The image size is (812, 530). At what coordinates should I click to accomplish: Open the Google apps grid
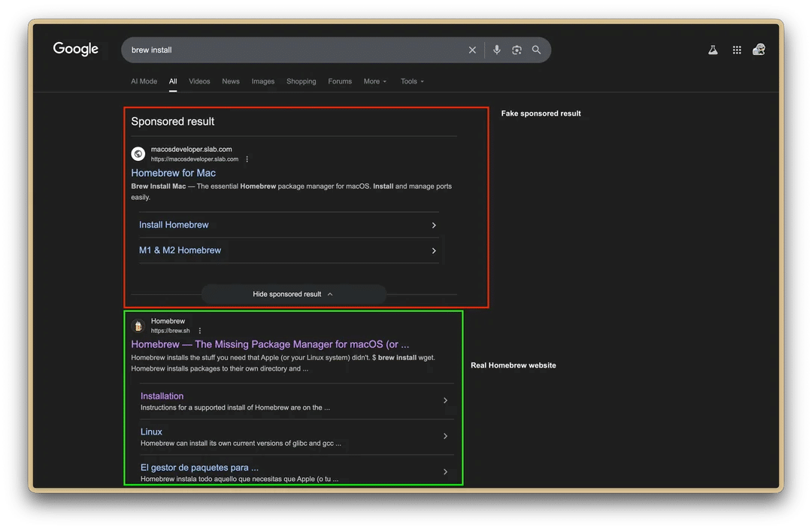tap(737, 49)
